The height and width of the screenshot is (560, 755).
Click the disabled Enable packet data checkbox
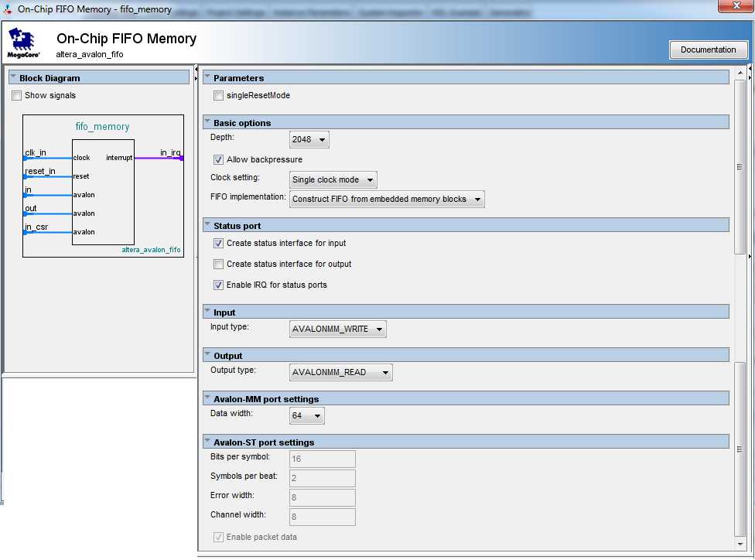(x=219, y=537)
